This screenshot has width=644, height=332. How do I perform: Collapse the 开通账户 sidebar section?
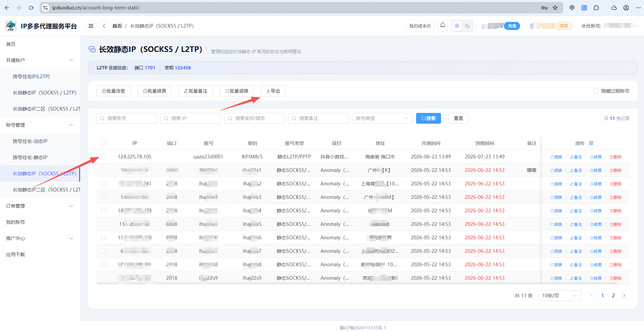click(x=40, y=60)
